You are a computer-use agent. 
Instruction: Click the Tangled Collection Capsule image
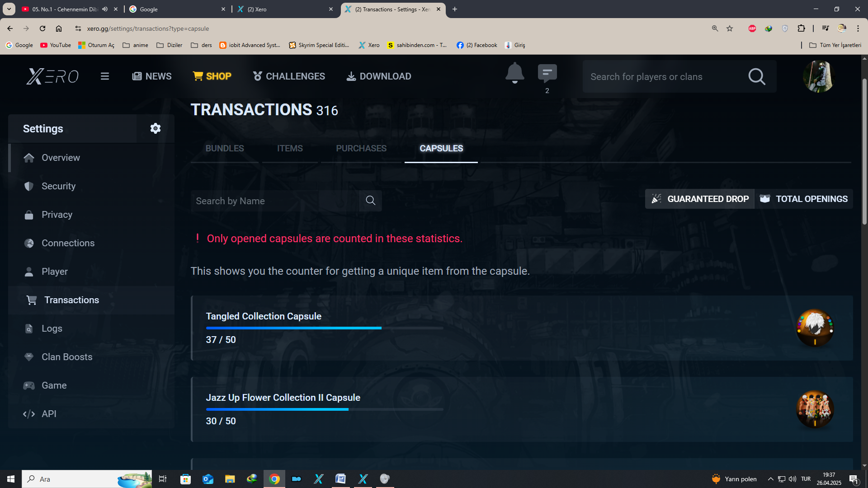[x=815, y=328]
